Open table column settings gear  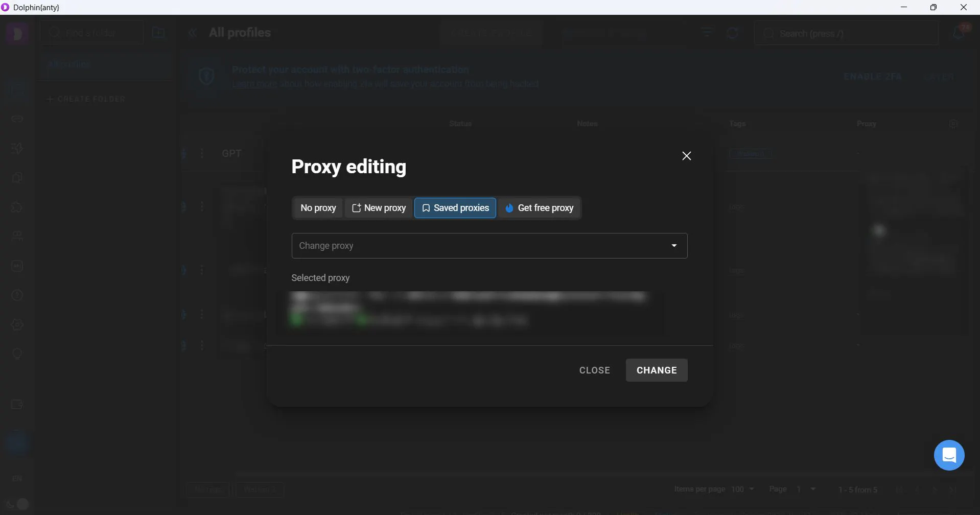[953, 124]
